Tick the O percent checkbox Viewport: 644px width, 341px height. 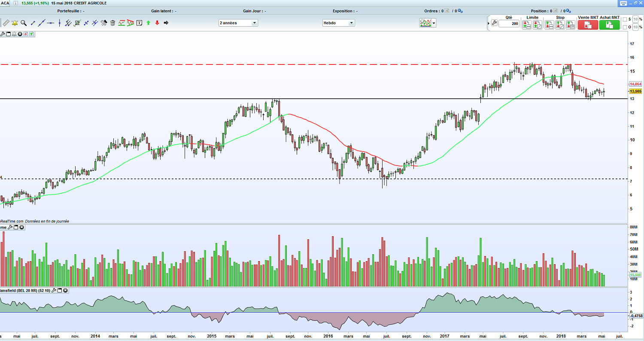pos(625,27)
